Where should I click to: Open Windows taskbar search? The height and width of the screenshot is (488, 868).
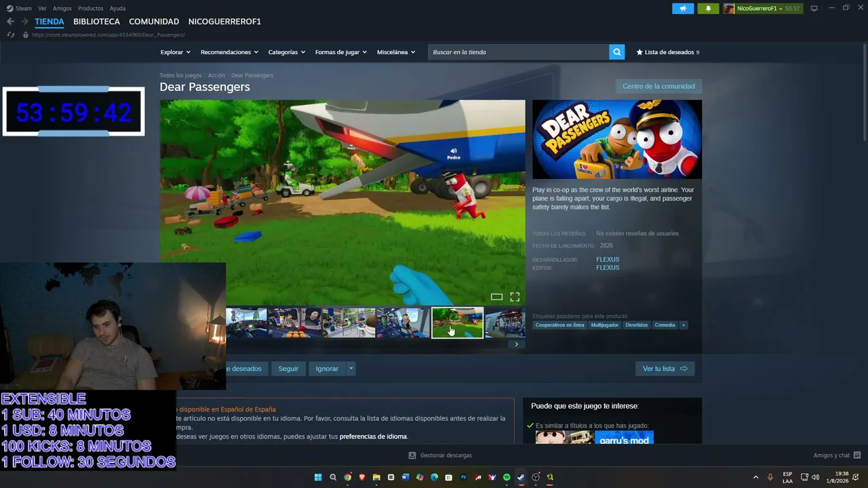tap(333, 477)
